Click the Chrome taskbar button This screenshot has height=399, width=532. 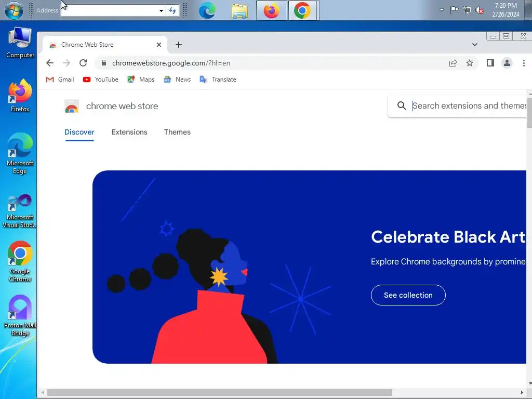(302, 10)
